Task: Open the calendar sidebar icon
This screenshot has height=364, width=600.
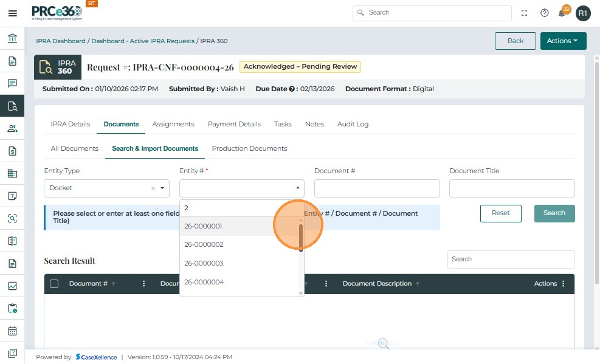Action: [x=12, y=331]
